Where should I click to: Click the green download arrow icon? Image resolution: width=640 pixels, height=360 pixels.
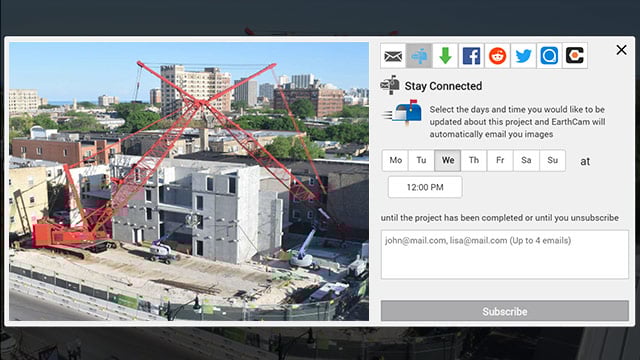[x=445, y=56]
